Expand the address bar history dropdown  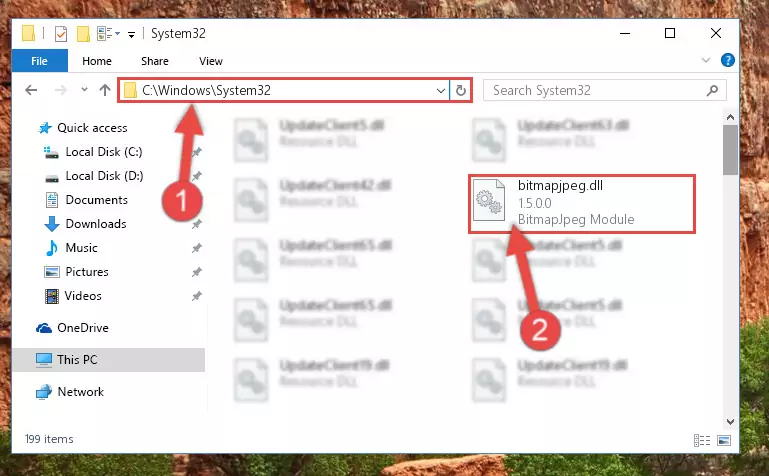440,91
